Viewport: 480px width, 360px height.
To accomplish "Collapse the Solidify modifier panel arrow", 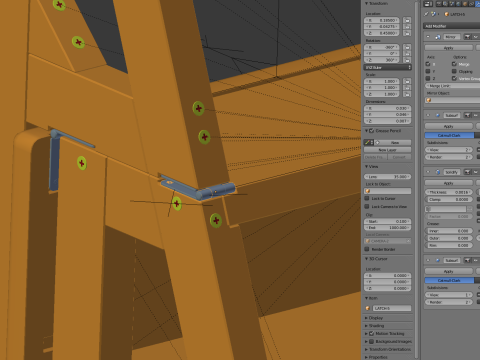I will 428,172.
